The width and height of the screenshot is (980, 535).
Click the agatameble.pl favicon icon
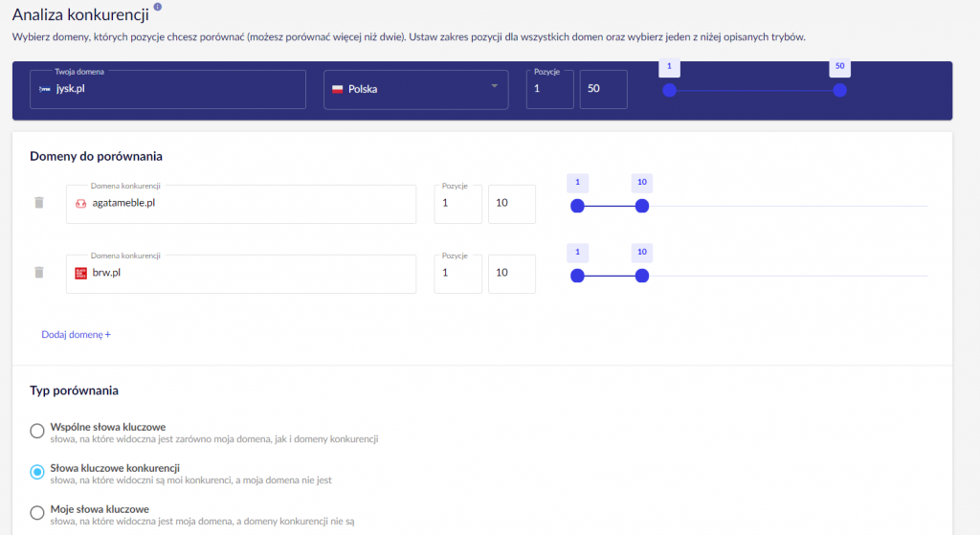(80, 203)
